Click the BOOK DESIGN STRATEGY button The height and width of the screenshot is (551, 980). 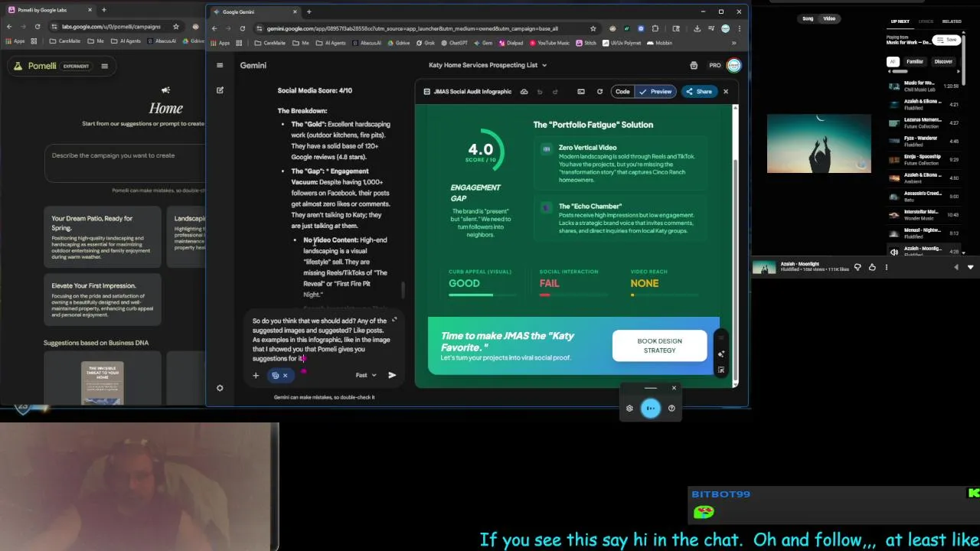pos(659,346)
